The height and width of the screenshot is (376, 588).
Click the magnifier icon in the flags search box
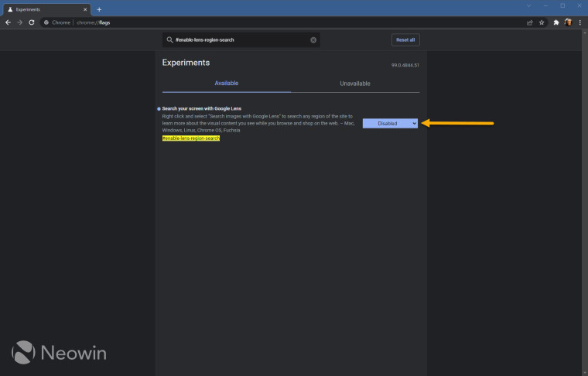[169, 39]
